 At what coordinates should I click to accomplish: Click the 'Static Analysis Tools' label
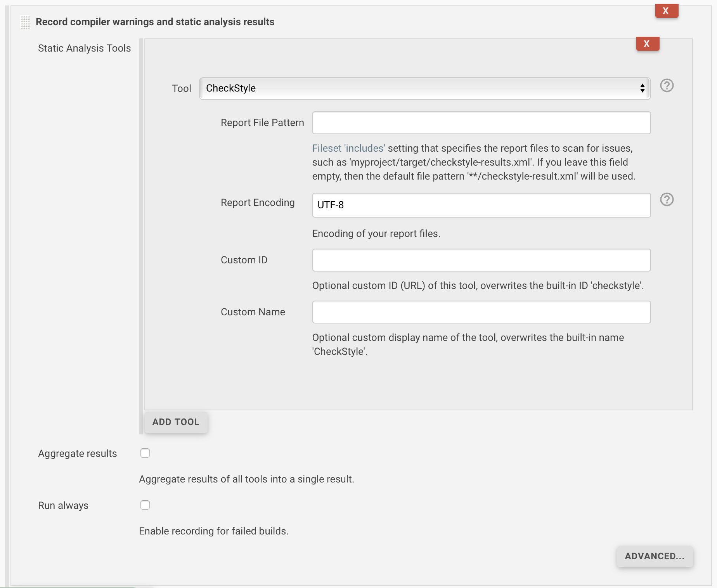coord(84,48)
